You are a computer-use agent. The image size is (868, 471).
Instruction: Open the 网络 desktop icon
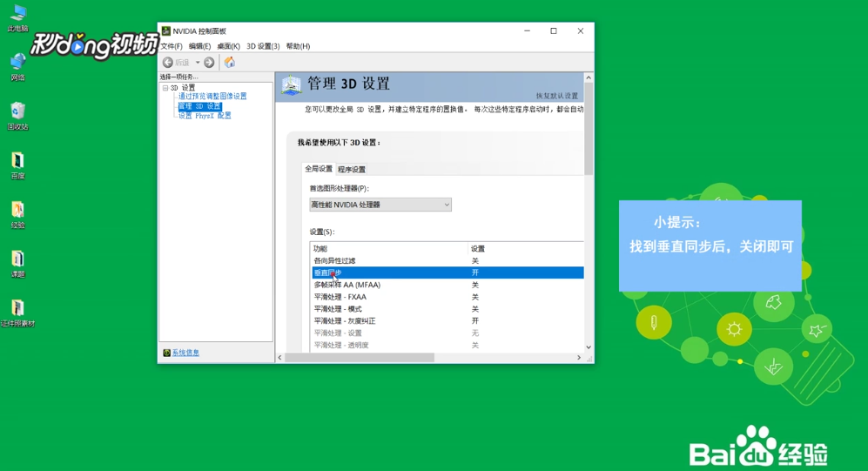tap(17, 67)
